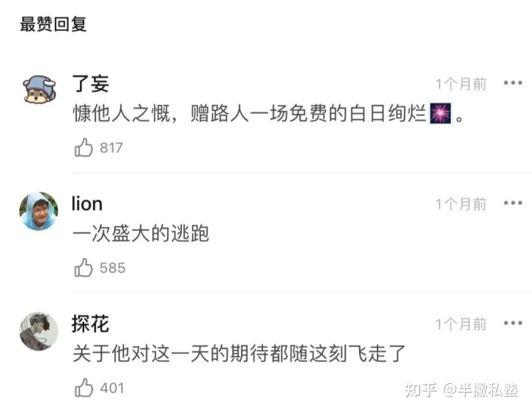Open 了妄's avatar profile picture

(38, 91)
